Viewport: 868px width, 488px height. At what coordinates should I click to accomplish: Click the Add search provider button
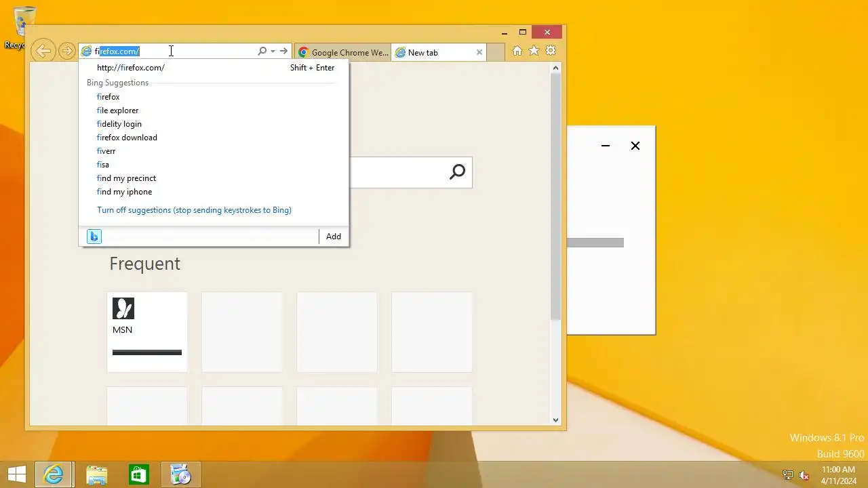[x=334, y=237]
